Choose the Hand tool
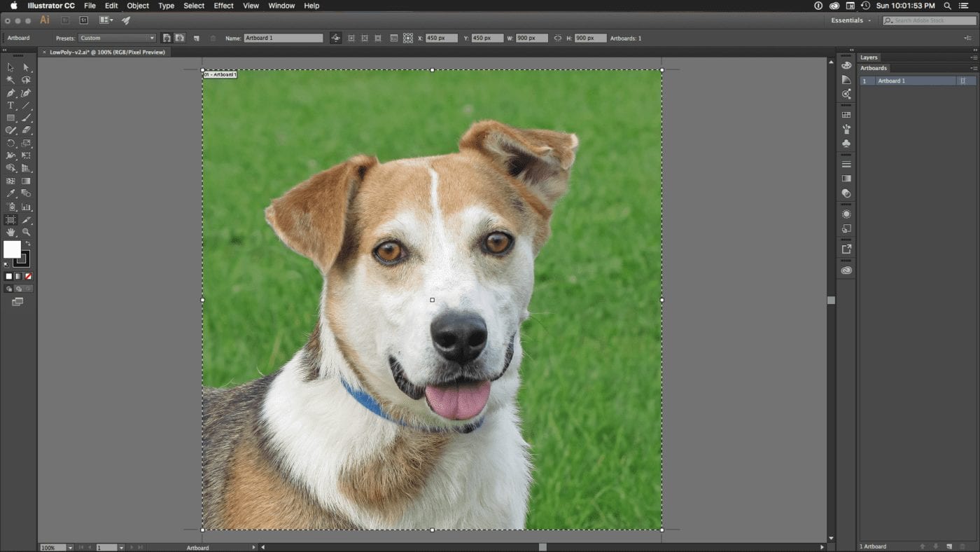 [10, 232]
